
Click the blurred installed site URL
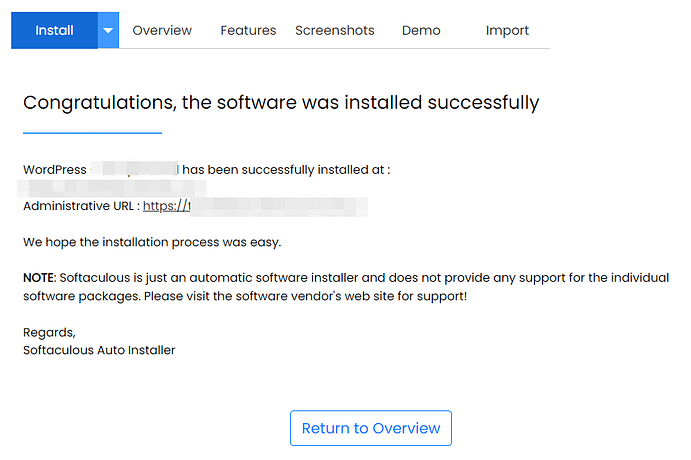[112, 188]
